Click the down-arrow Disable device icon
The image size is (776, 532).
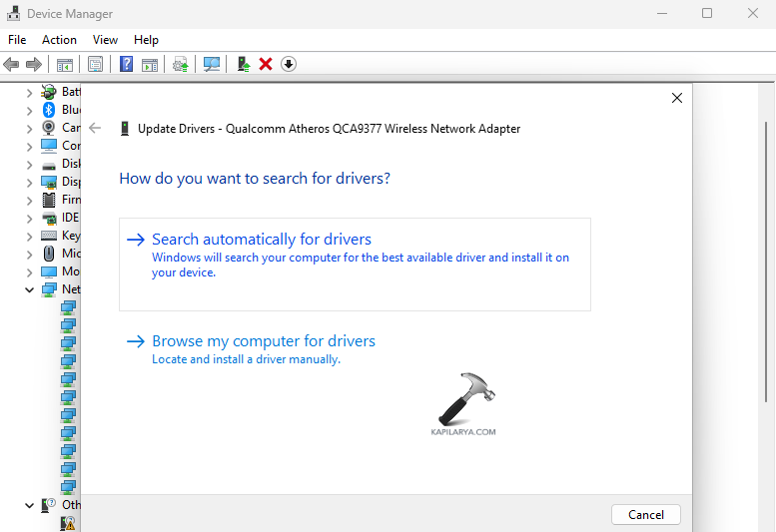click(x=289, y=64)
